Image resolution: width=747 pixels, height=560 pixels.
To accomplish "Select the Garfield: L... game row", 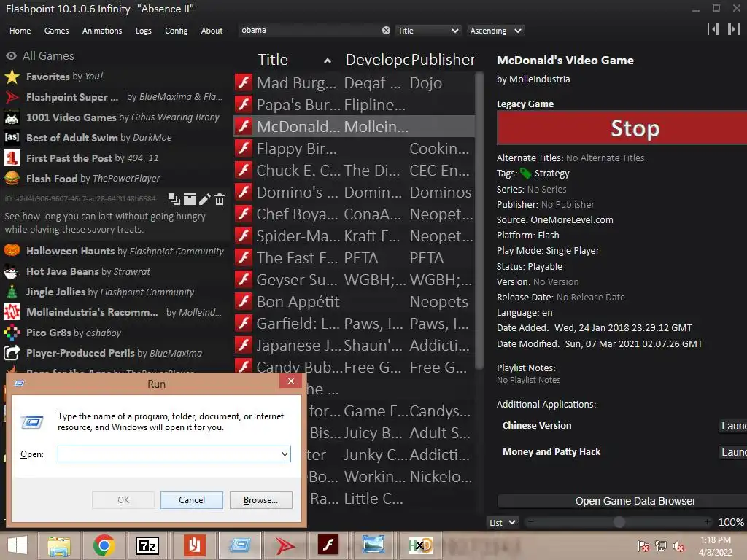I will (x=354, y=323).
